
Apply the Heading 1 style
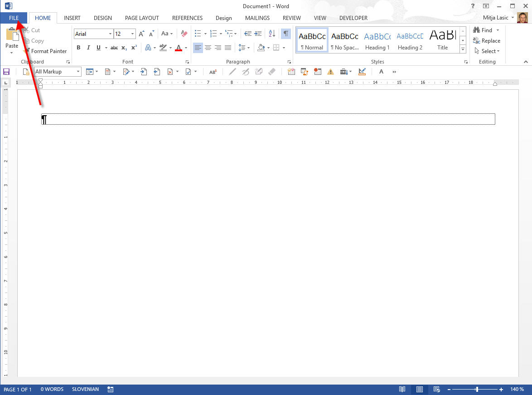[377, 40]
